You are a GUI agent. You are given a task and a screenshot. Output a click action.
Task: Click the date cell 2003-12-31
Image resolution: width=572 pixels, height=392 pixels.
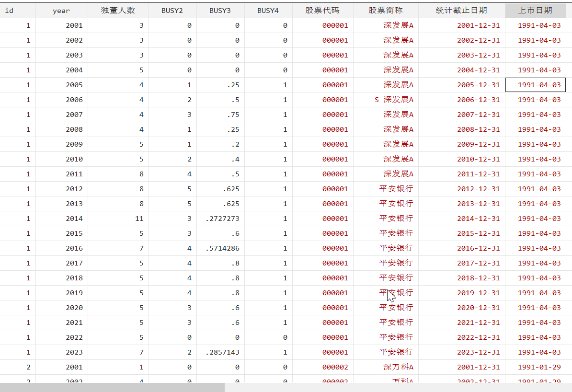coord(461,55)
